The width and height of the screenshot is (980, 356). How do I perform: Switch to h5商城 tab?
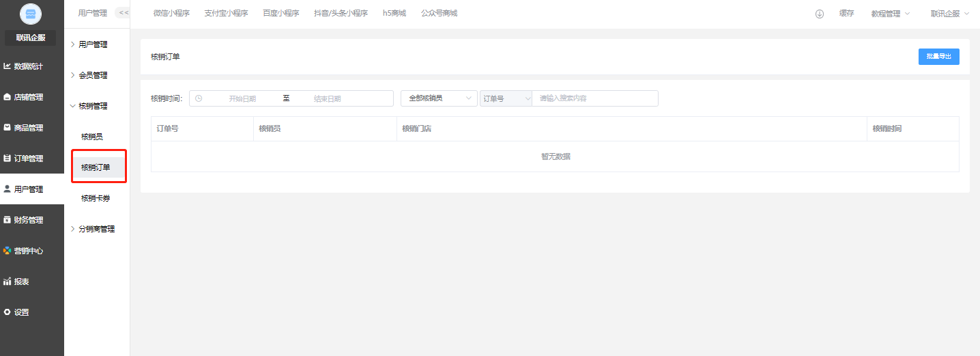click(394, 13)
